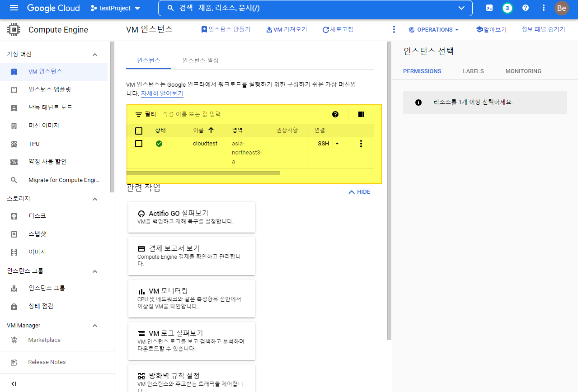Switch to the 인스턴스 tab
The width and height of the screenshot is (578, 392).
(x=149, y=60)
